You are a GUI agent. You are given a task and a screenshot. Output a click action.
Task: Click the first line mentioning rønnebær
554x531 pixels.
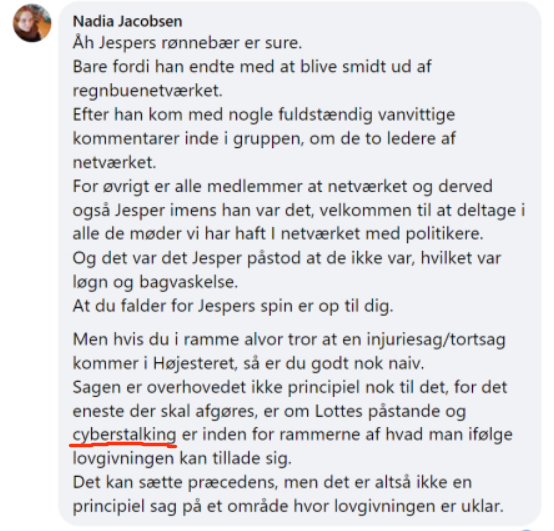click(187, 43)
